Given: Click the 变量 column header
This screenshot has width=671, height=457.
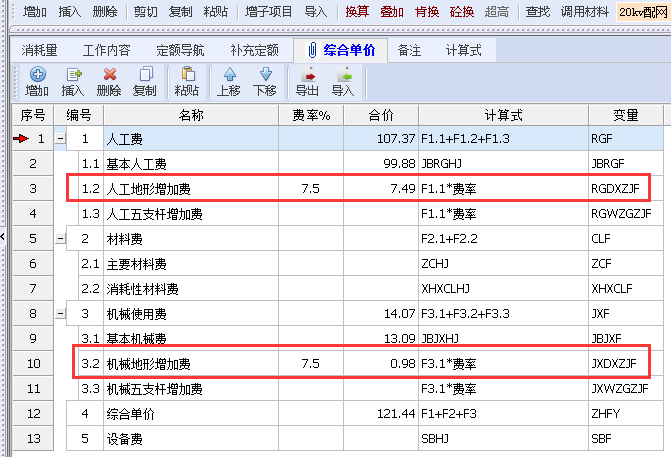Looking at the screenshot, I should pyautogui.click(x=626, y=115).
